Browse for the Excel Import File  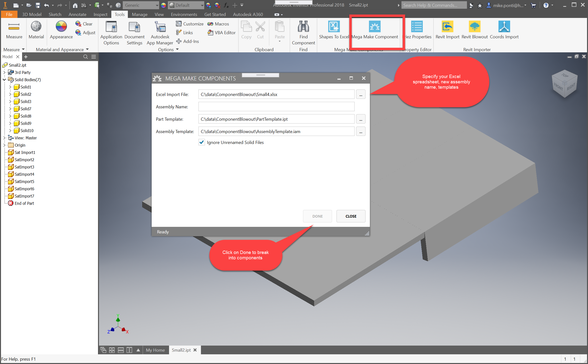pos(360,95)
